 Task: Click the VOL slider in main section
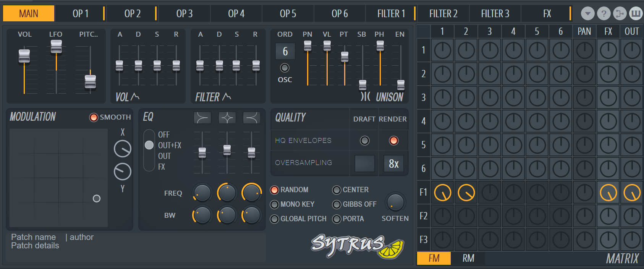pyautogui.click(x=24, y=56)
